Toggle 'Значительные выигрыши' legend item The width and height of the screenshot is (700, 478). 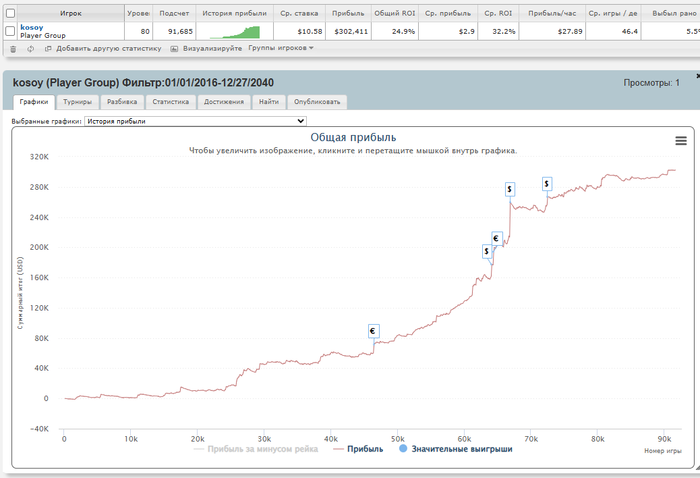tap(455, 449)
